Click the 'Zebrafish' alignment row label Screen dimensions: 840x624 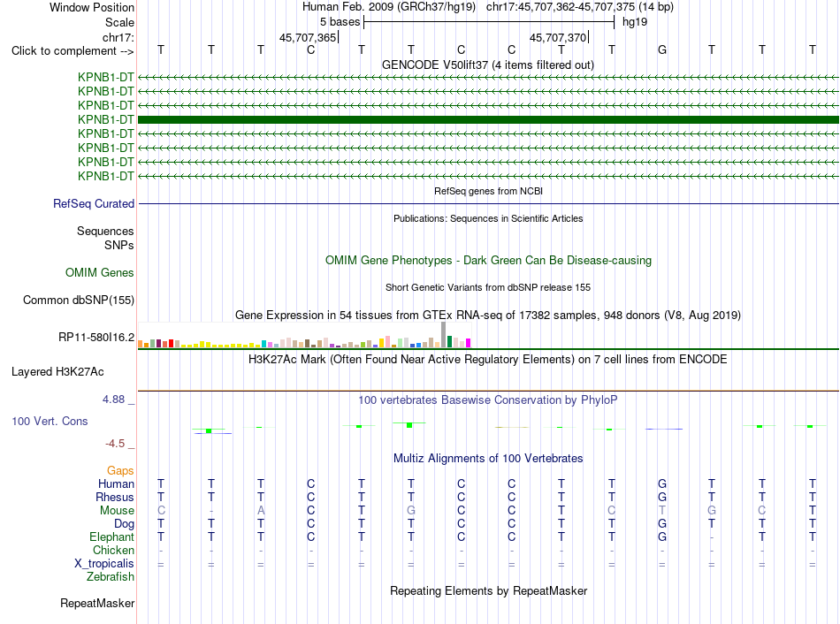coord(111,577)
